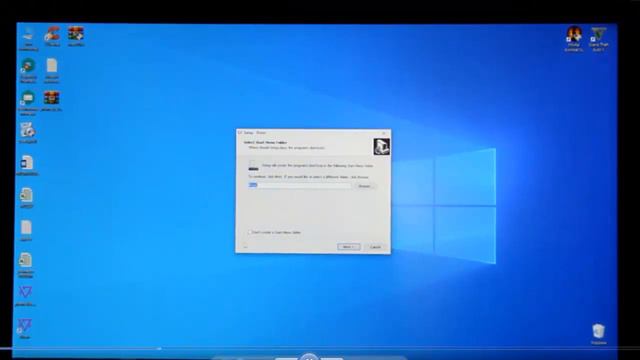Select the computer icon at the desktop's top-left corner
This screenshot has height=360, width=640.
(x=28, y=39)
